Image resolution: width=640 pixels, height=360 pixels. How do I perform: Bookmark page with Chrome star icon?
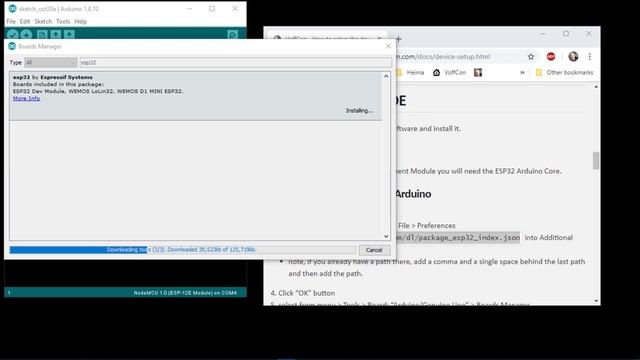tap(531, 57)
